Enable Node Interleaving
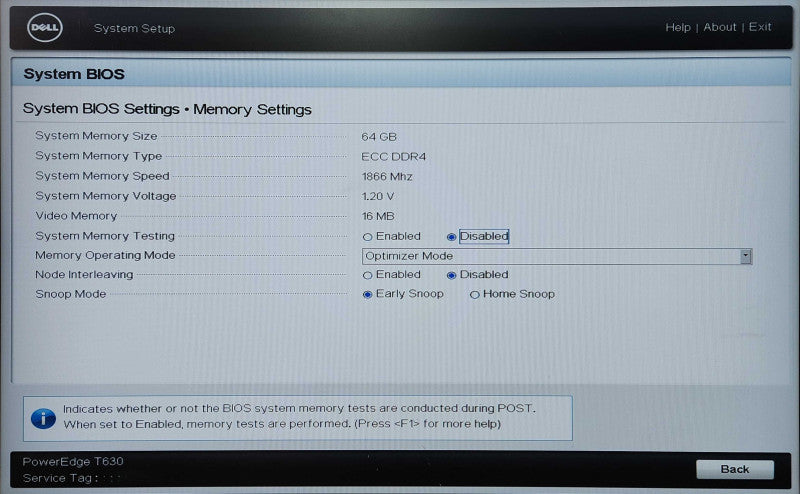The width and height of the screenshot is (800, 494). point(367,276)
